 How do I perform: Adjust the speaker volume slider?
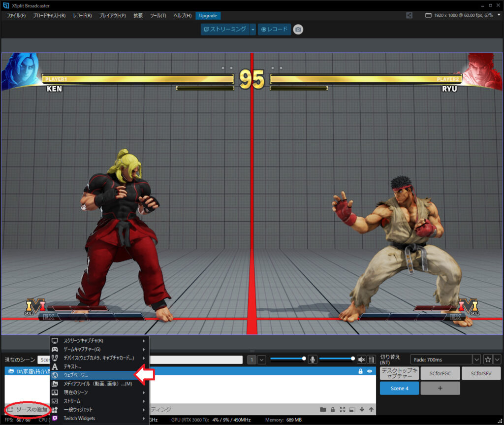click(337, 359)
